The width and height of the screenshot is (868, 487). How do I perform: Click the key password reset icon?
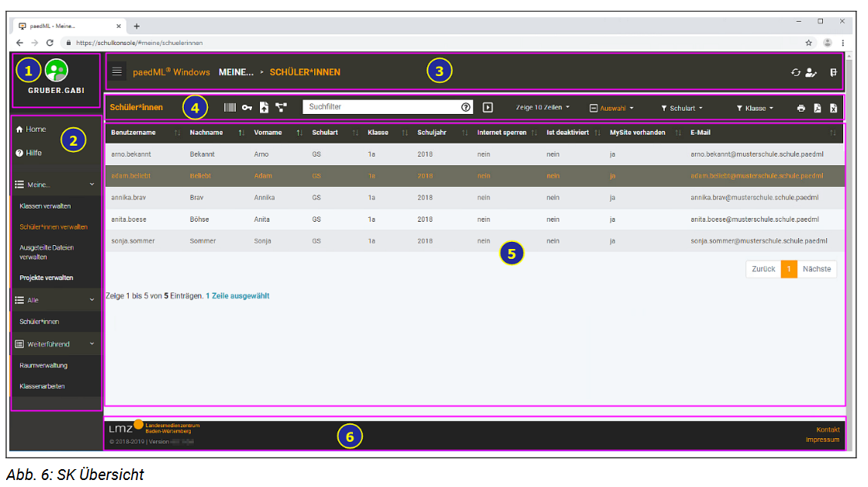coord(247,107)
